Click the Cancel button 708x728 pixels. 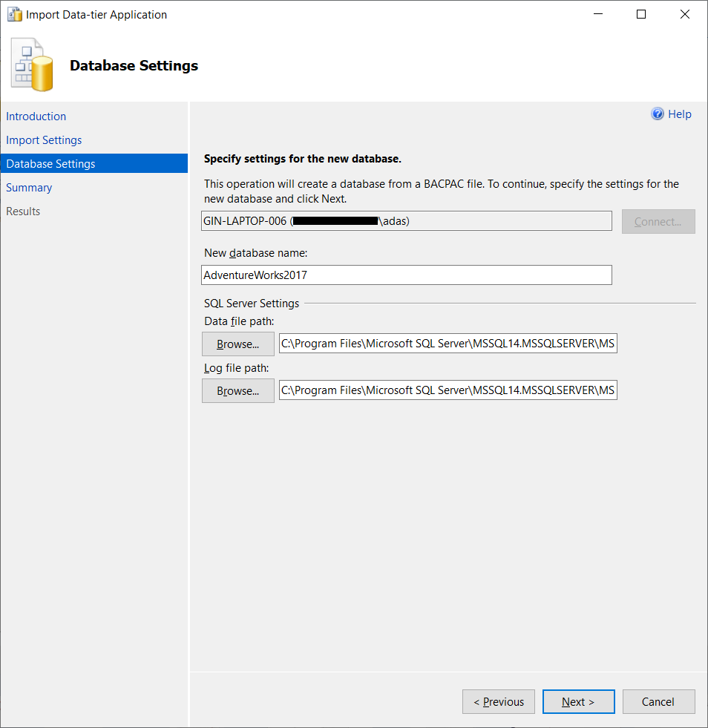(x=658, y=701)
